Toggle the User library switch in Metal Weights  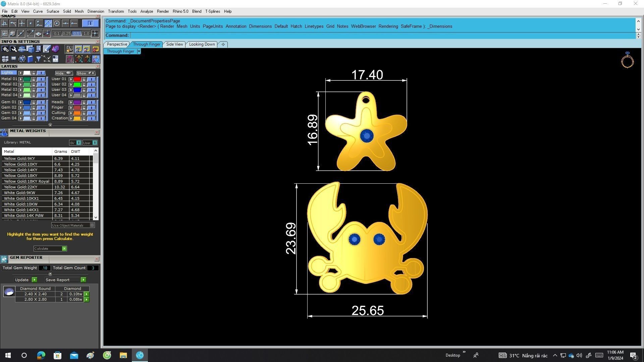tap(95, 143)
